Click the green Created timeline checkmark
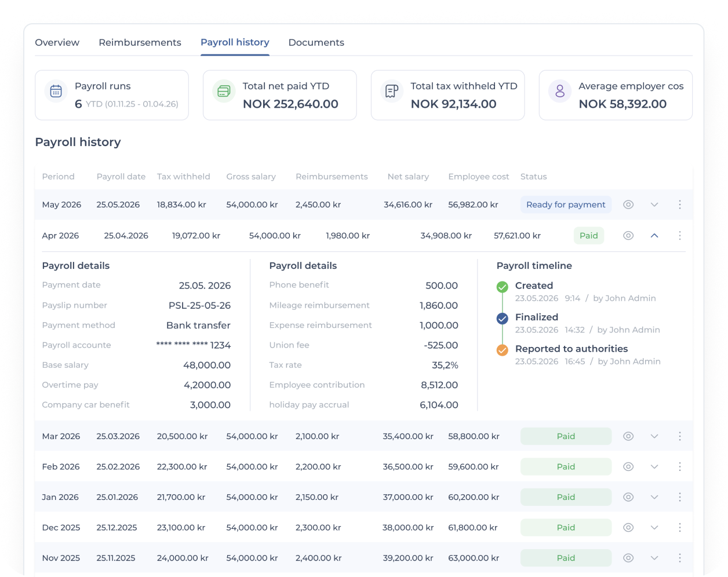 click(x=503, y=287)
